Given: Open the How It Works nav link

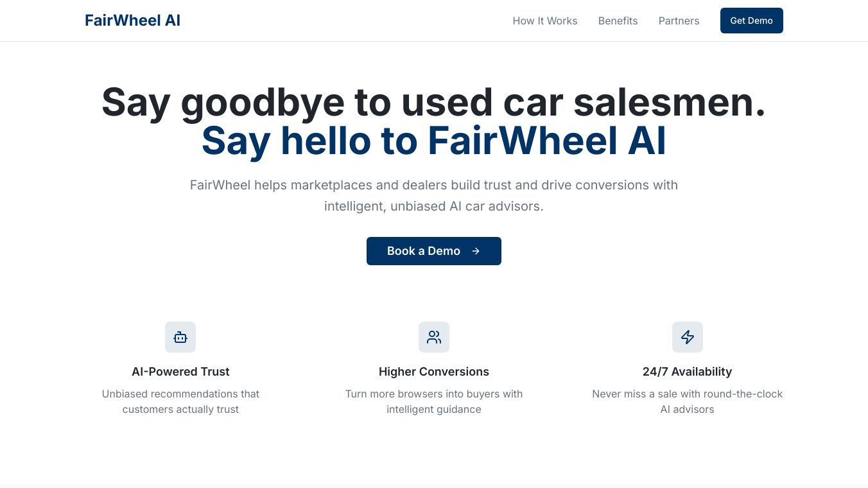Looking at the screenshot, I should 545,21.
